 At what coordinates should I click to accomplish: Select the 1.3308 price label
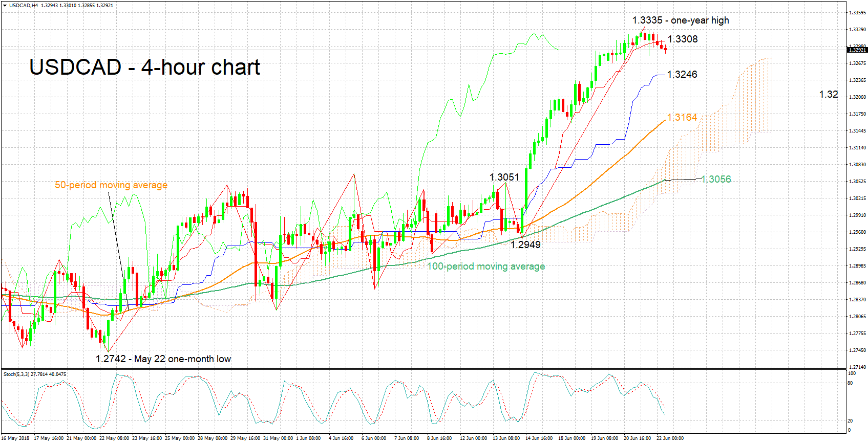[683, 39]
